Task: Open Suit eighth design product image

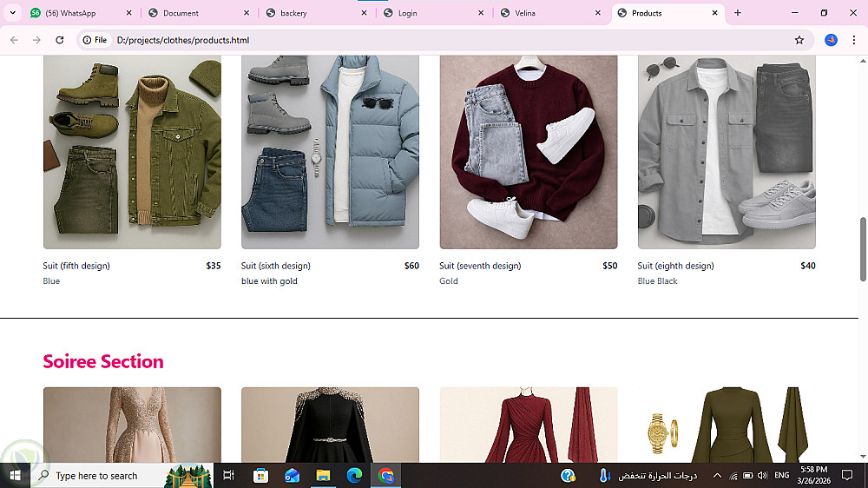Action: (727, 152)
